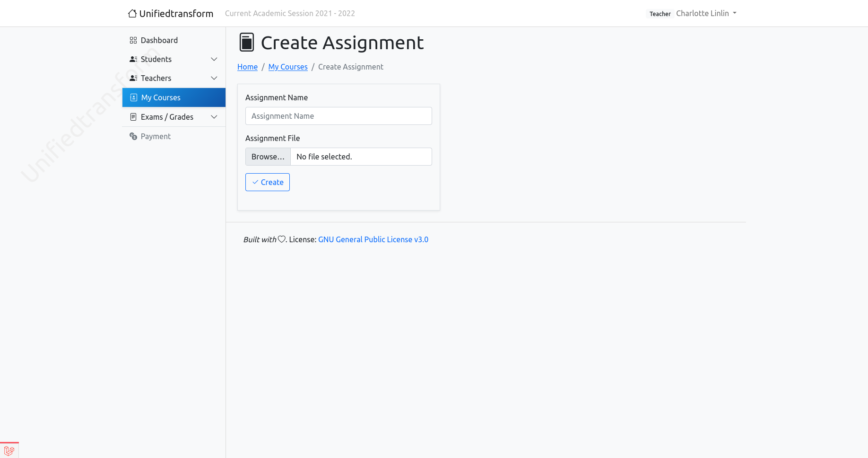
Task: Click the 'Current Academic Session 2021 - 2022' text
Action: point(290,13)
